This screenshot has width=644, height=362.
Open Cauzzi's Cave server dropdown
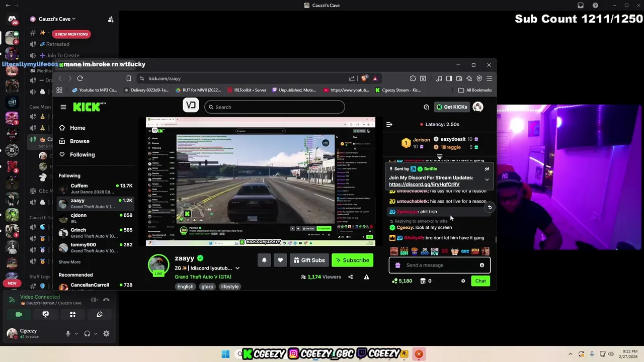point(53,19)
